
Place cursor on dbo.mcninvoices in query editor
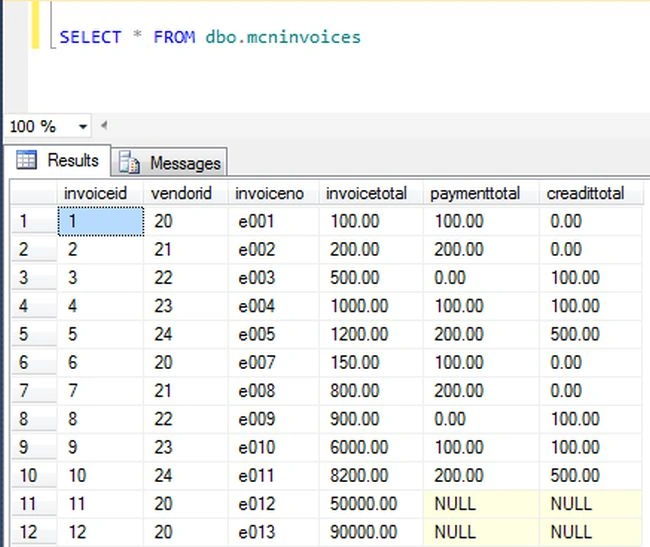click(283, 37)
